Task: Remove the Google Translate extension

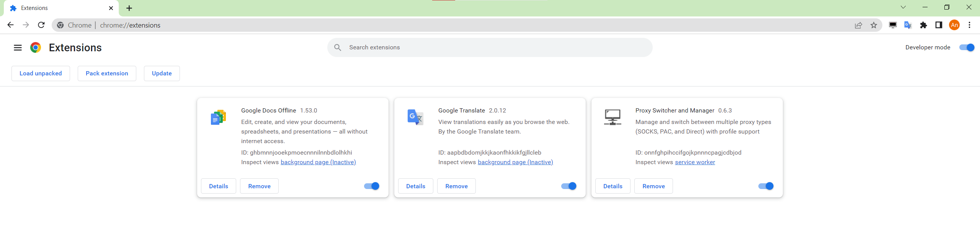Action: click(x=456, y=186)
